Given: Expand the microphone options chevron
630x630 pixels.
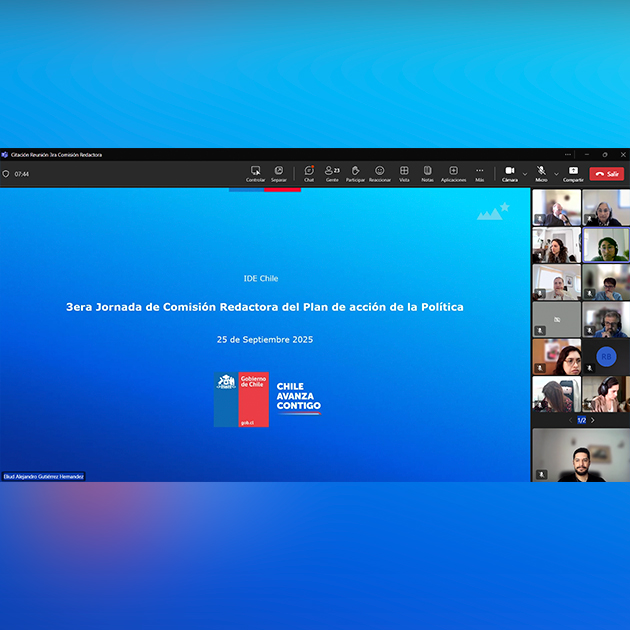Looking at the screenshot, I should 556,174.
